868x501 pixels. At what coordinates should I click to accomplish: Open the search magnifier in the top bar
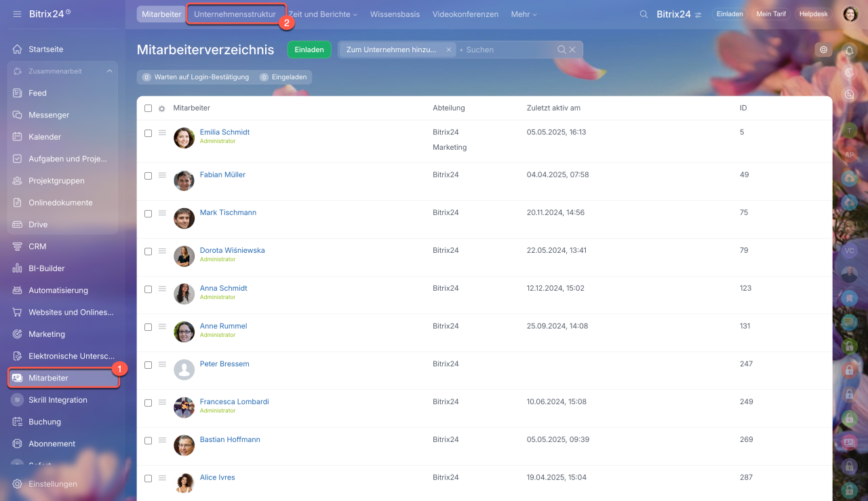644,14
